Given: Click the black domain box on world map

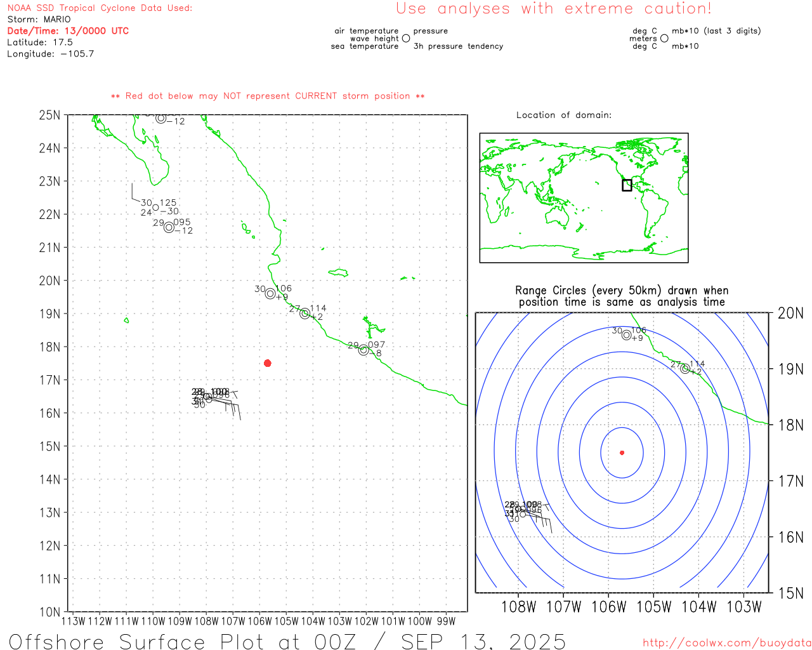Looking at the screenshot, I should click(627, 185).
